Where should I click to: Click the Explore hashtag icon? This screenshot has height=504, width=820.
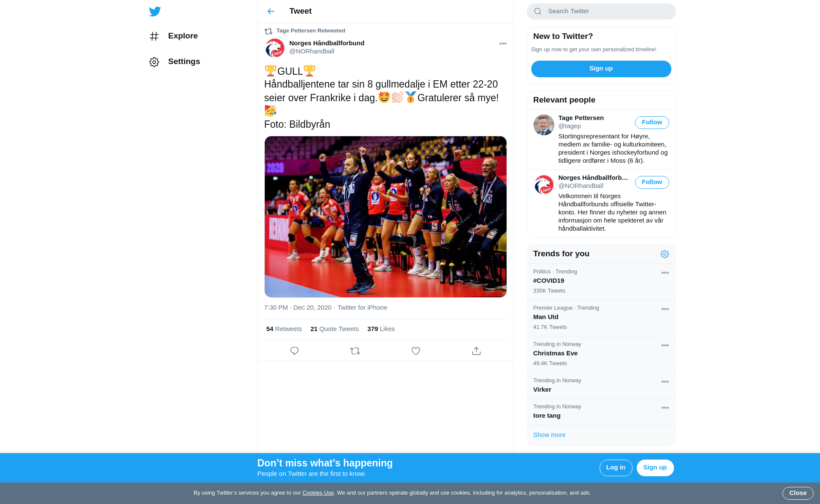[x=154, y=36]
